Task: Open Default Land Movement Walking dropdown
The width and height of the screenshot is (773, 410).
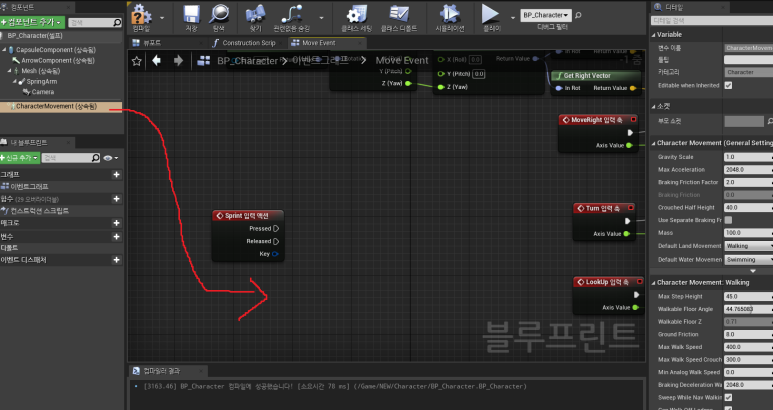Action: tap(749, 246)
